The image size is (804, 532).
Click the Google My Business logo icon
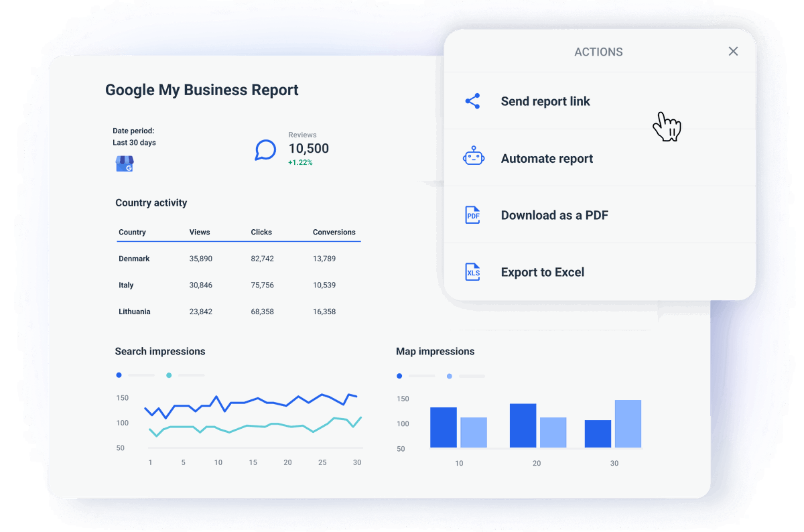pos(125,163)
